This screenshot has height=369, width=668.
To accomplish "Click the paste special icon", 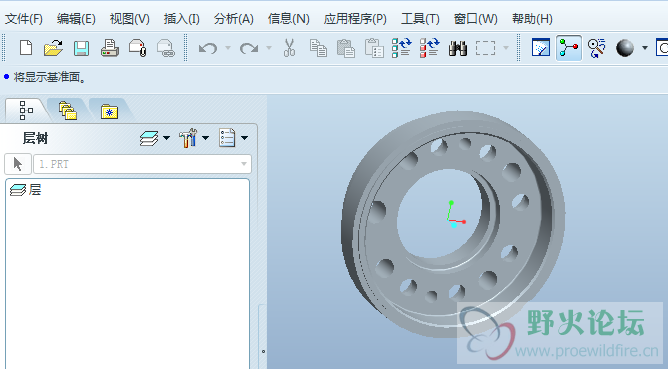I will (x=374, y=48).
